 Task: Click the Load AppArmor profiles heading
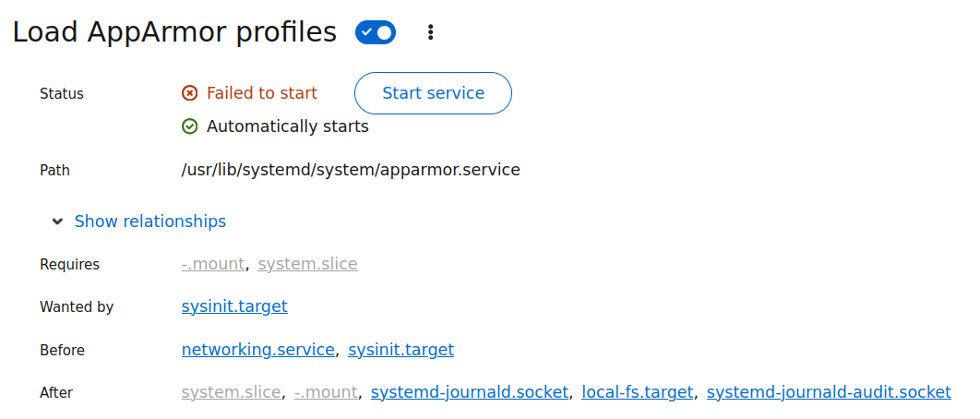(x=174, y=32)
